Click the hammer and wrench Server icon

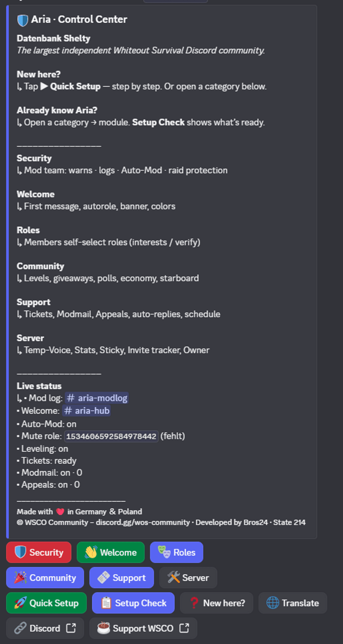click(x=173, y=578)
